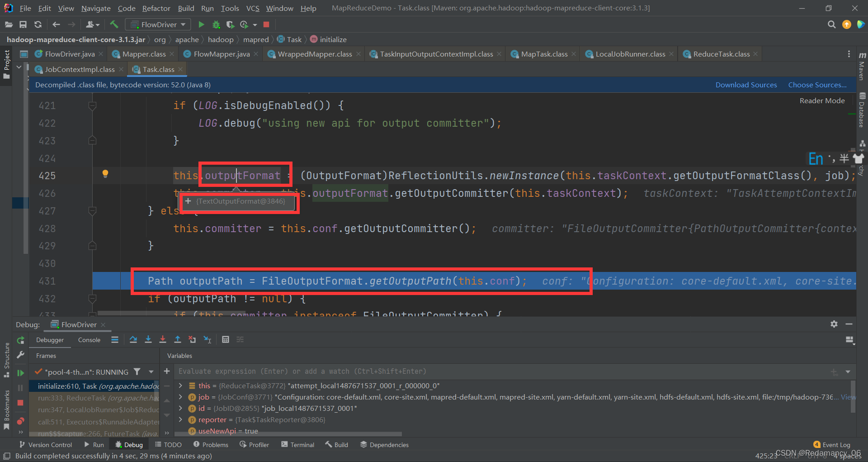This screenshot has width=868, height=462.
Task: Open the Project tool window
Action: [x=6, y=64]
